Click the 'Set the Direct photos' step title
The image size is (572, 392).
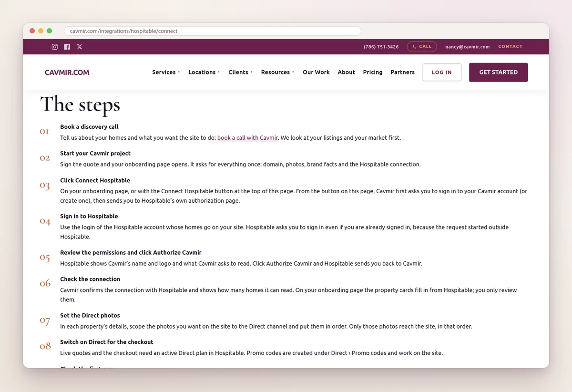click(90, 316)
